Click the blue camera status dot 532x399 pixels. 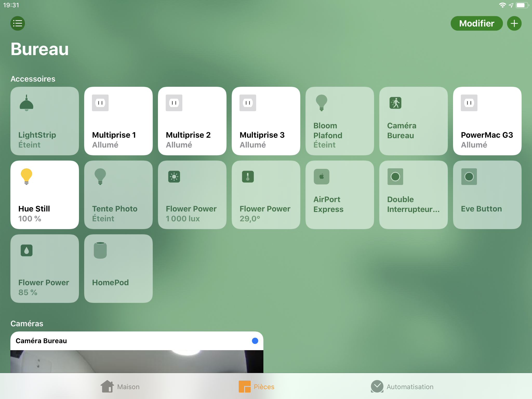click(255, 341)
